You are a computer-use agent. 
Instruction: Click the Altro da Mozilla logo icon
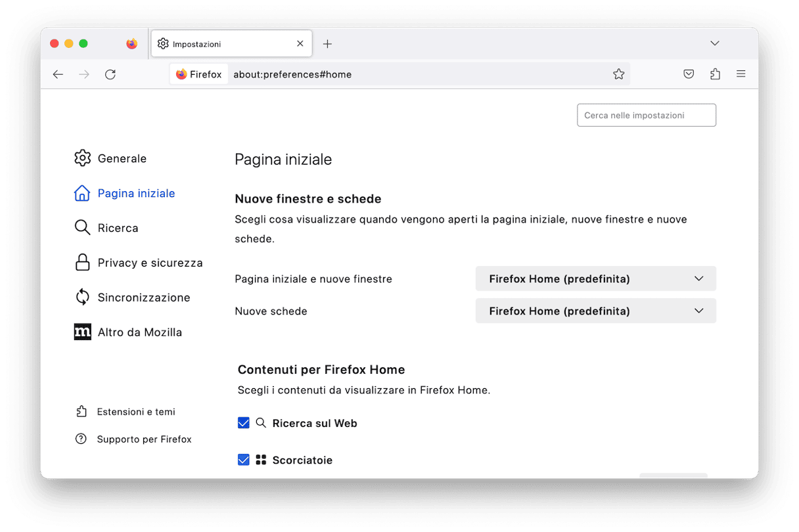(x=82, y=332)
